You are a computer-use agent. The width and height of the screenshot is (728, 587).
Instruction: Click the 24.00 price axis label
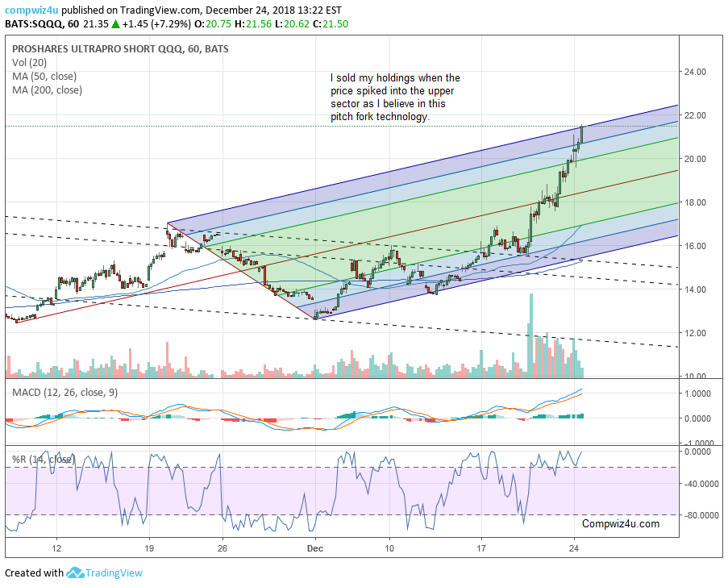click(694, 72)
